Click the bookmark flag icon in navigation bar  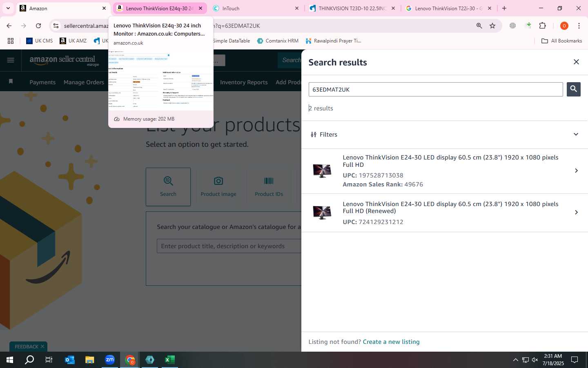(11, 82)
